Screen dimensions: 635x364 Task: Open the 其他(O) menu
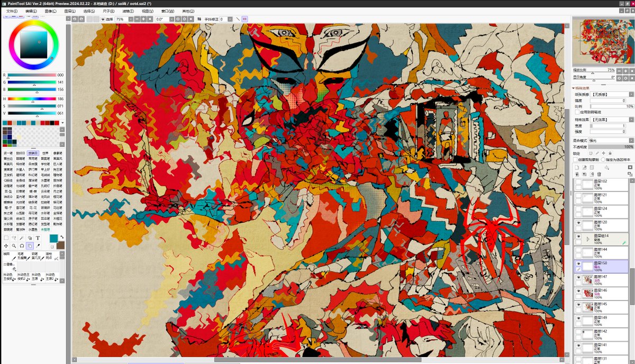point(188,11)
